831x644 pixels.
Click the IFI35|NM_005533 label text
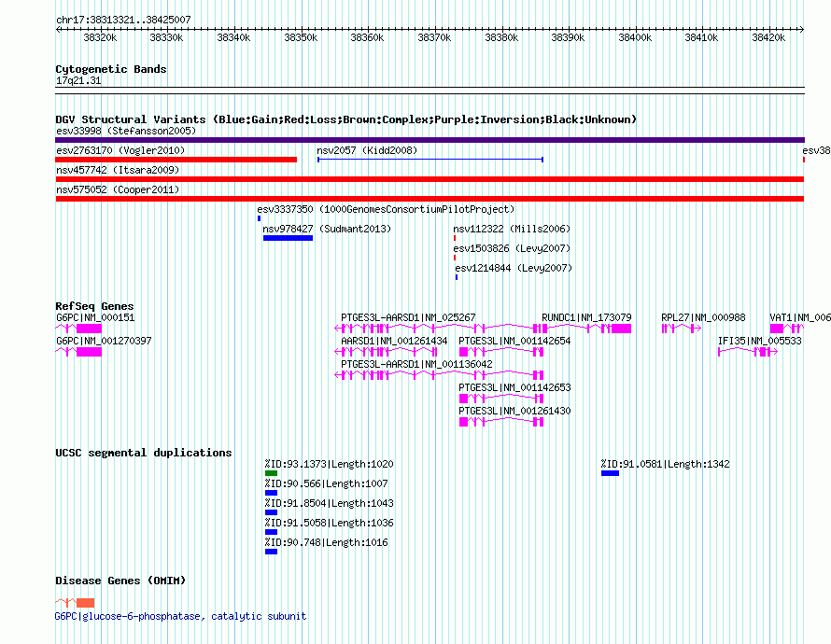(x=759, y=341)
